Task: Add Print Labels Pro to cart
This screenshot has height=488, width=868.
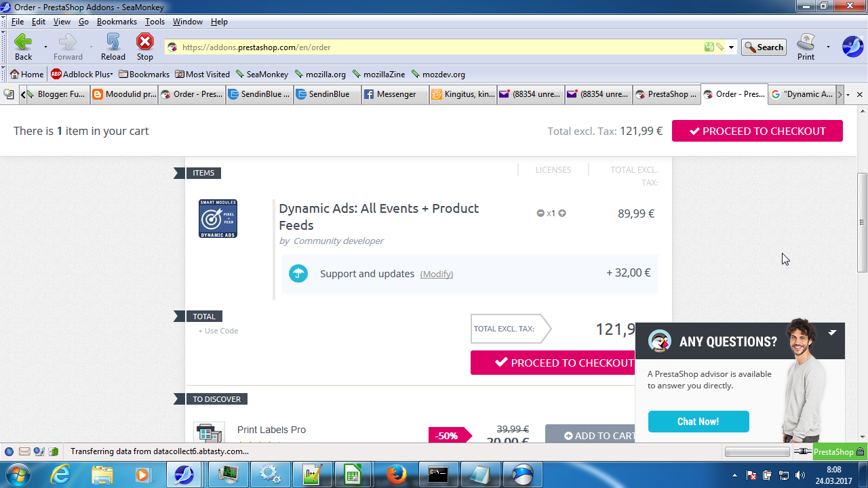Action: tap(591, 434)
